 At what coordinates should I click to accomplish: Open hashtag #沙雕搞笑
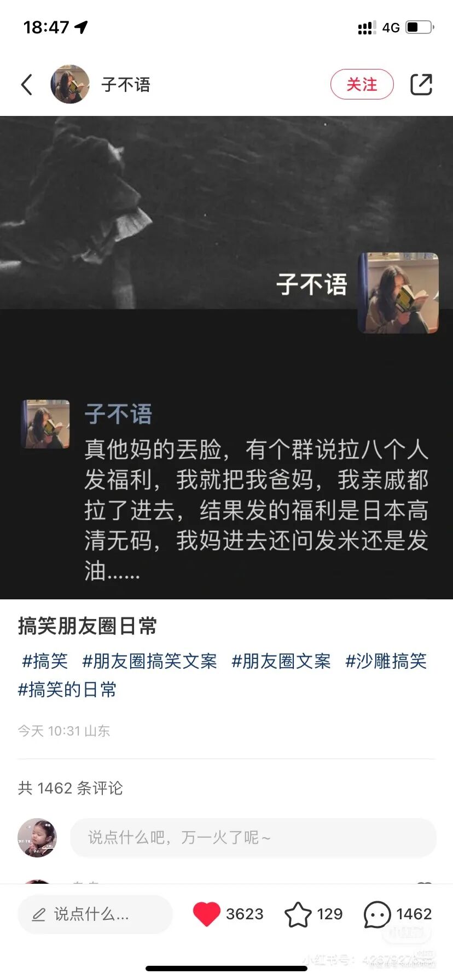pos(386,661)
